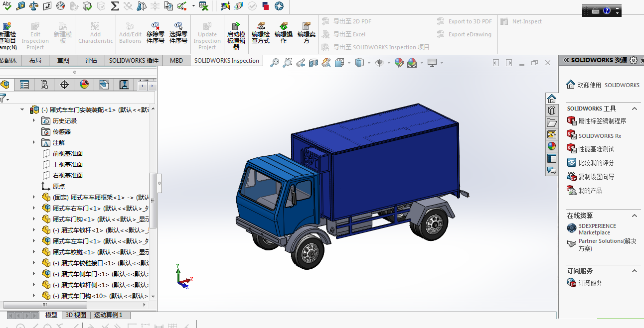Open Custom Properties icon in the task pane
Image resolution: width=644 pixels, height=328 pixels.
(551, 158)
